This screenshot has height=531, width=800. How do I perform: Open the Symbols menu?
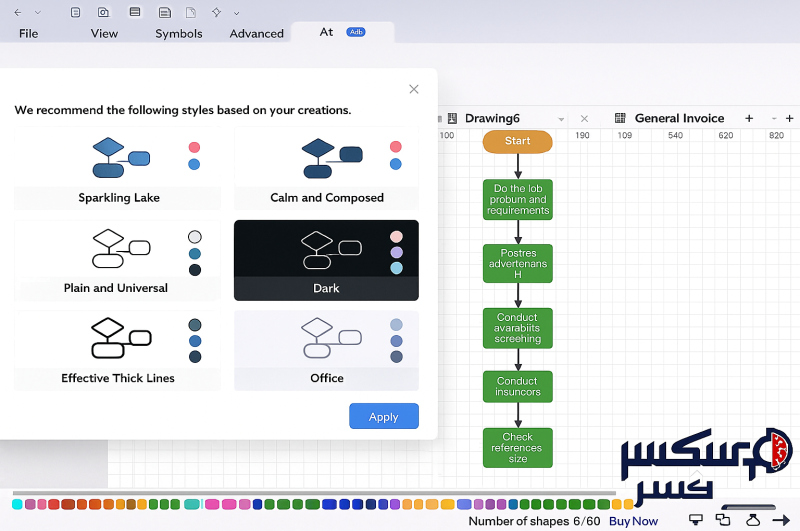click(x=178, y=33)
